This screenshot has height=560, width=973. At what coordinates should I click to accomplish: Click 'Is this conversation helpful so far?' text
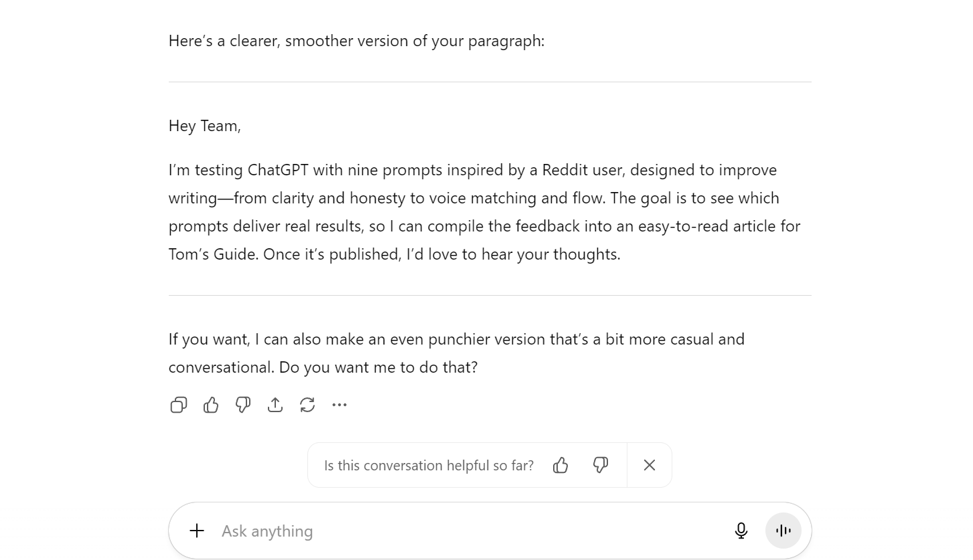[x=429, y=465]
